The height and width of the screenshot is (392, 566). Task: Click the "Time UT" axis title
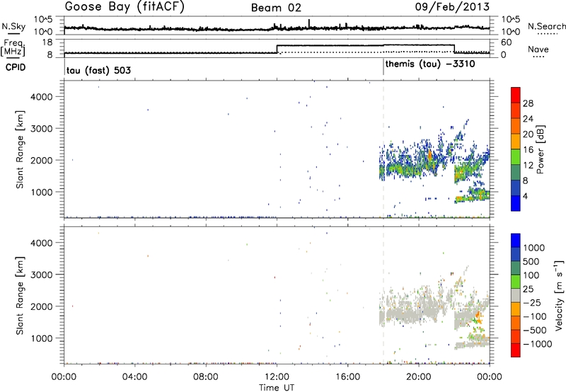tap(277, 388)
